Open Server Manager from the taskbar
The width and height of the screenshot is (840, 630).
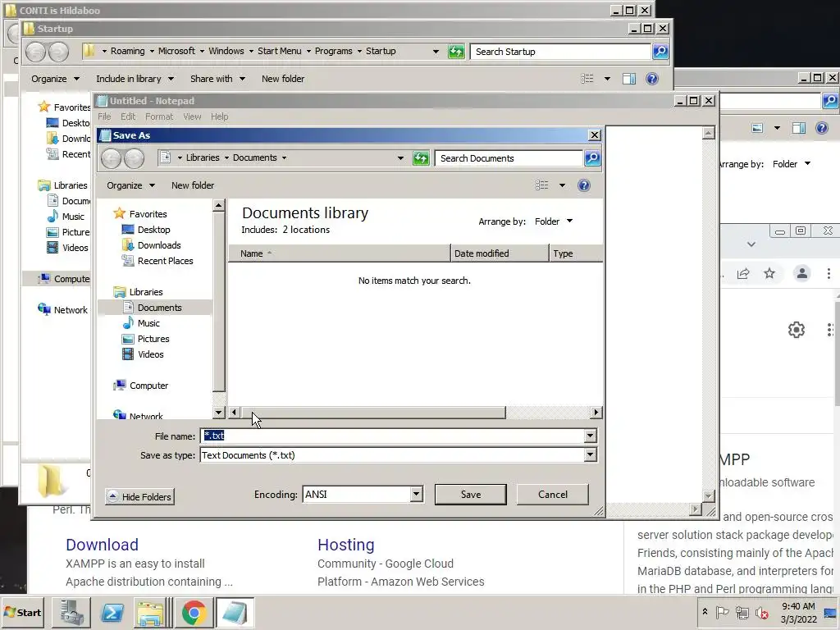coord(71,612)
